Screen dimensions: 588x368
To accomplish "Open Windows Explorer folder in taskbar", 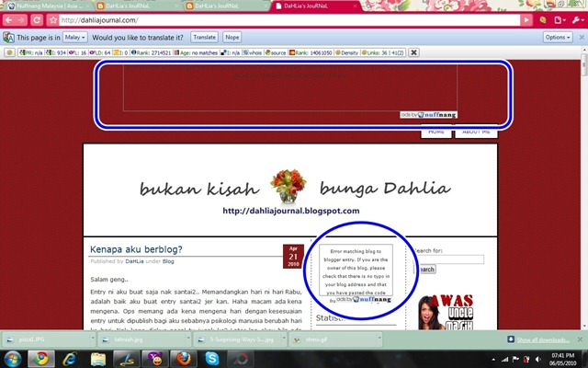I will point(97,360).
